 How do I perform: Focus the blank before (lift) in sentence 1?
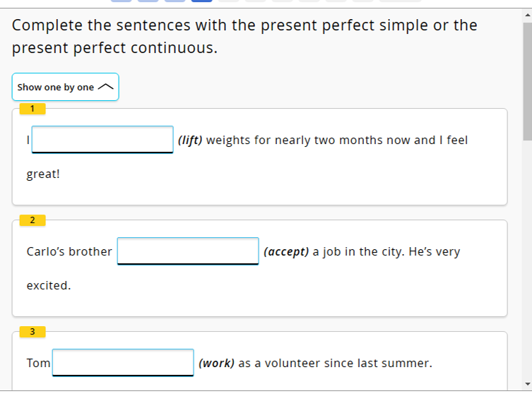click(x=102, y=139)
